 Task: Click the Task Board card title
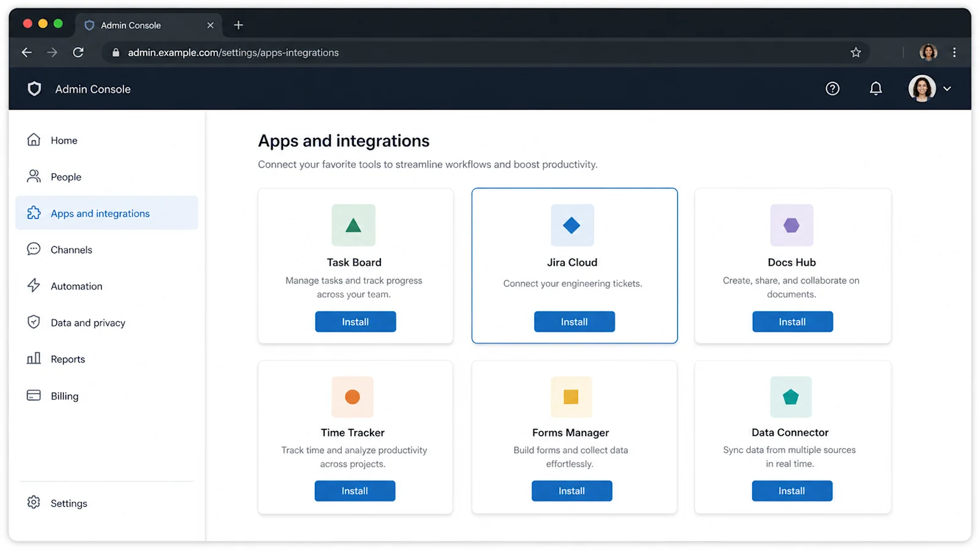click(x=354, y=262)
